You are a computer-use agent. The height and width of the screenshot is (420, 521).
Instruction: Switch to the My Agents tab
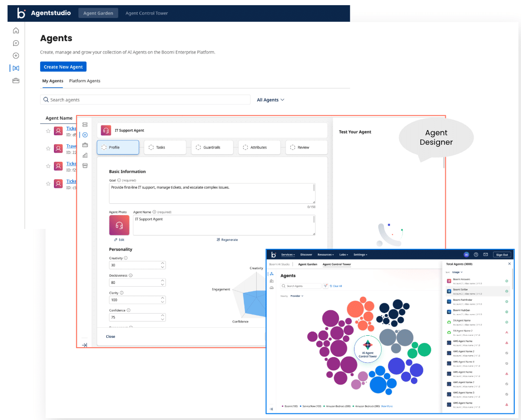click(x=52, y=81)
